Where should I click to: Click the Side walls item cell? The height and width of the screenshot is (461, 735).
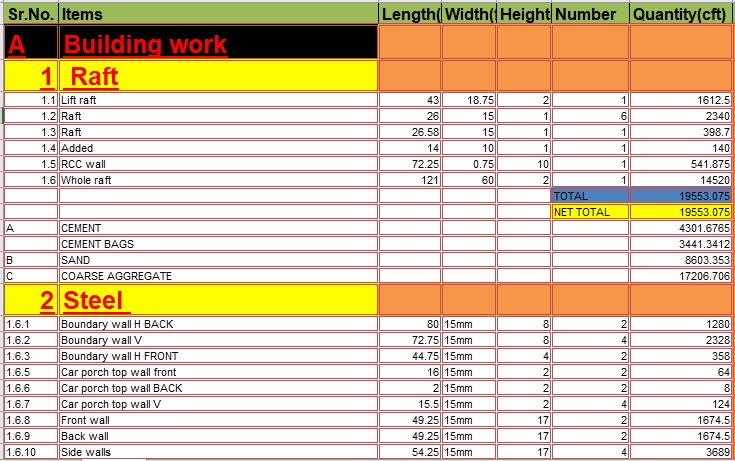pos(218,452)
